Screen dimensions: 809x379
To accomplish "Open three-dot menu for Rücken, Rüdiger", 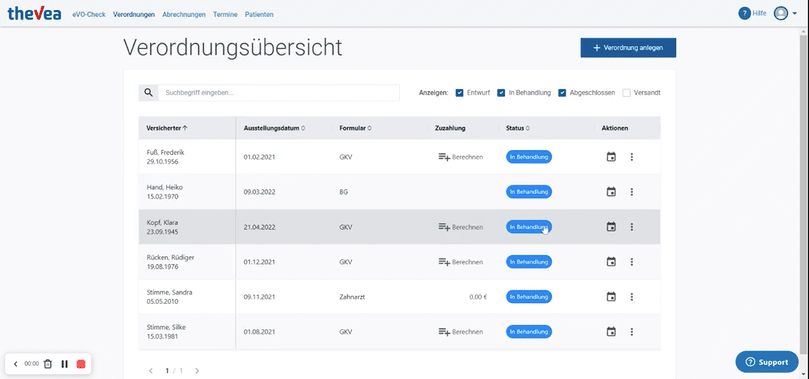I will click(x=632, y=262).
